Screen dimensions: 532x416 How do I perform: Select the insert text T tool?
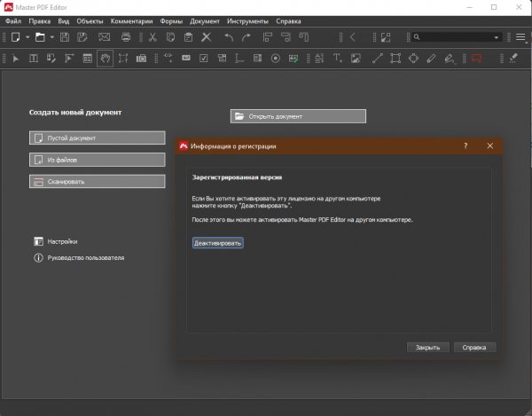click(337, 59)
